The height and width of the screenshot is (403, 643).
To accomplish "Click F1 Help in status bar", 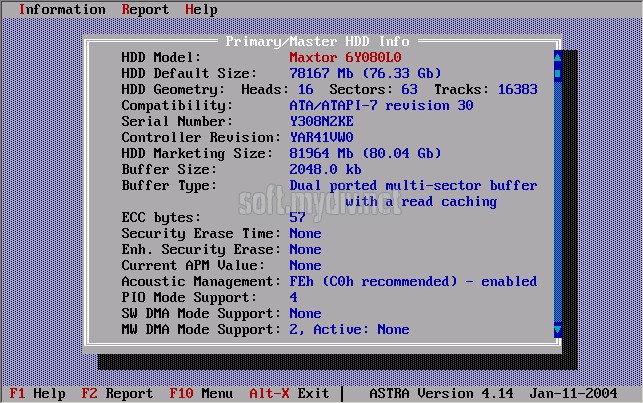I will (x=37, y=394).
